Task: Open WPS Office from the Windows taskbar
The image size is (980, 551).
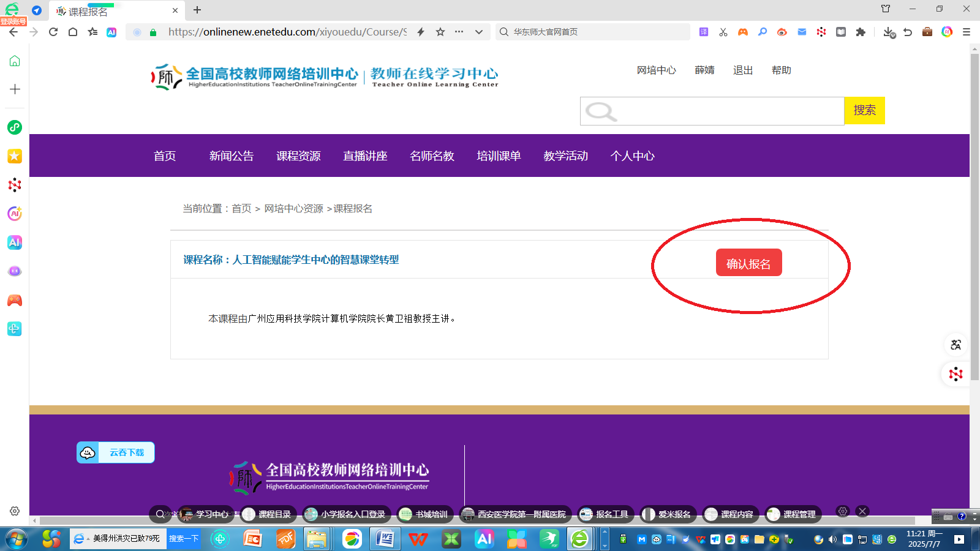Action: [418, 539]
